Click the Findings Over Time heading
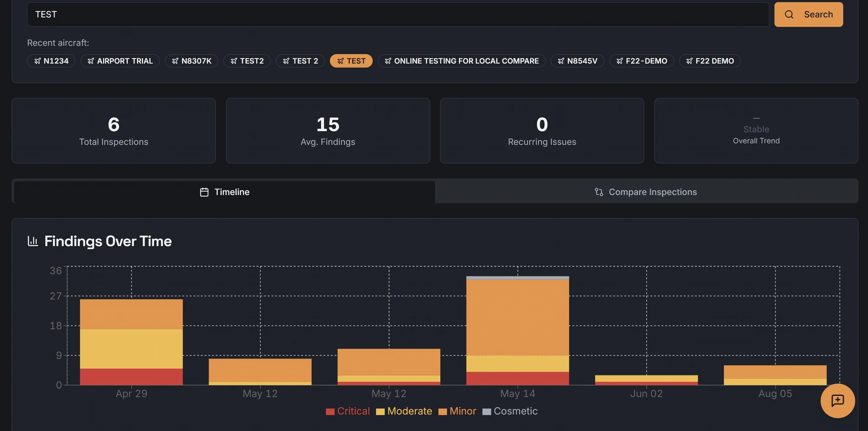This screenshot has width=868, height=431. tap(108, 241)
